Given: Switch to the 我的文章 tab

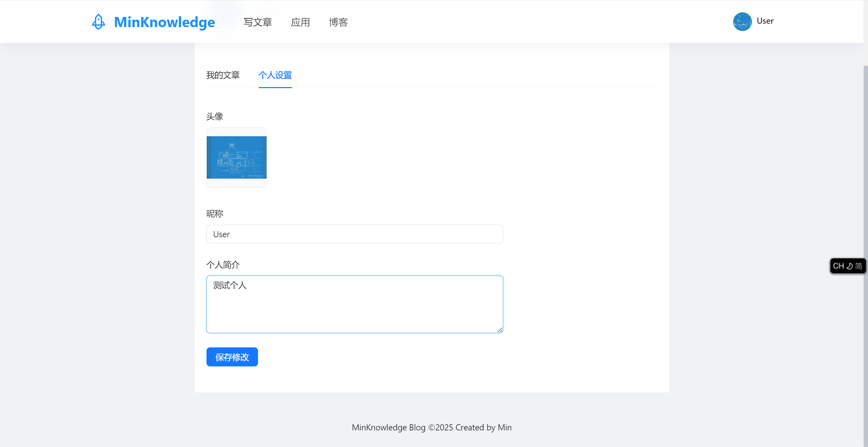Looking at the screenshot, I should pyautogui.click(x=223, y=75).
